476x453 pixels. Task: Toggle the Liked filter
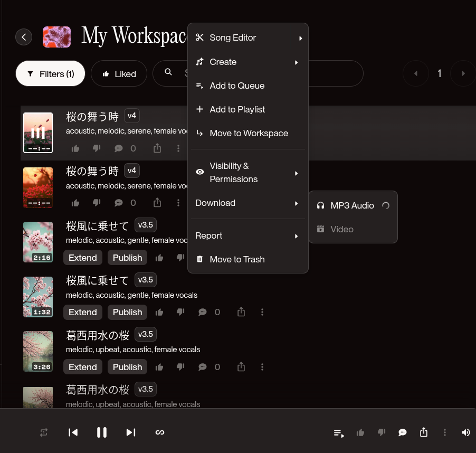pos(119,74)
